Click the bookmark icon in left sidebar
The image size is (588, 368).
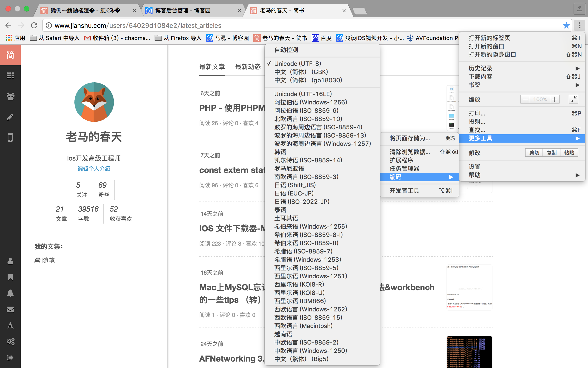(10, 277)
